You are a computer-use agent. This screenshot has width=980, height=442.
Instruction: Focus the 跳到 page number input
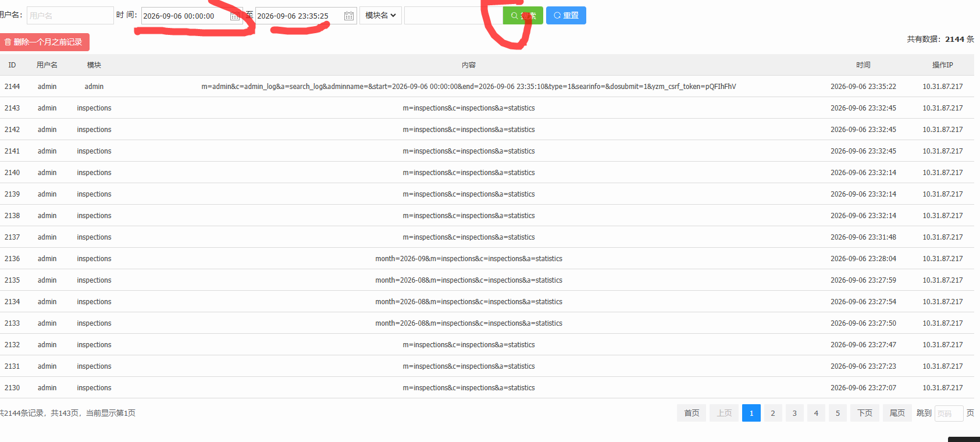pyautogui.click(x=949, y=414)
